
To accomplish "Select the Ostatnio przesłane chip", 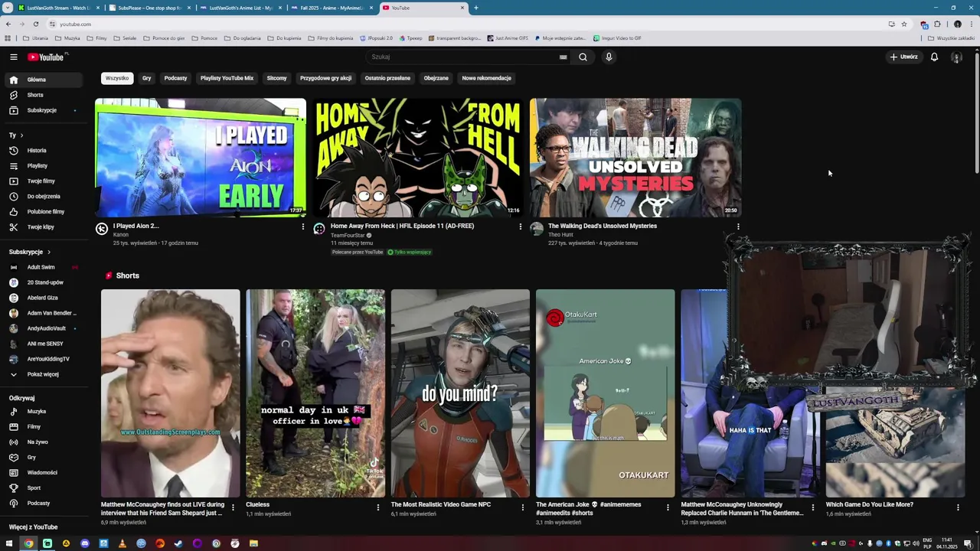I will (387, 78).
